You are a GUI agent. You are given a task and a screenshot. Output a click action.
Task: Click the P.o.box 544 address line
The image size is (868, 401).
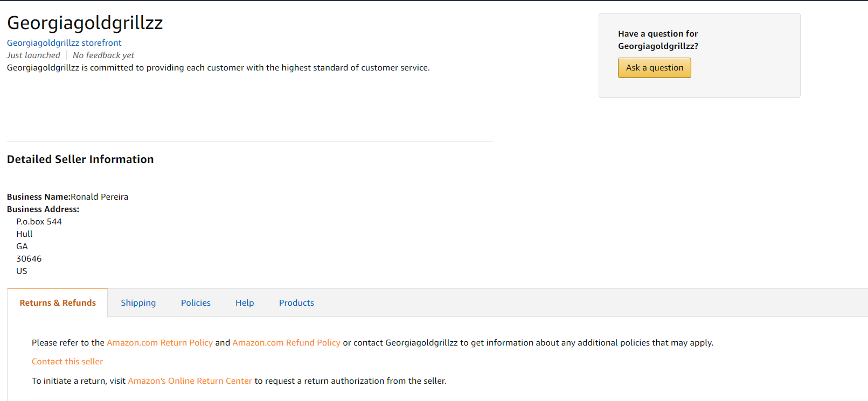(39, 222)
